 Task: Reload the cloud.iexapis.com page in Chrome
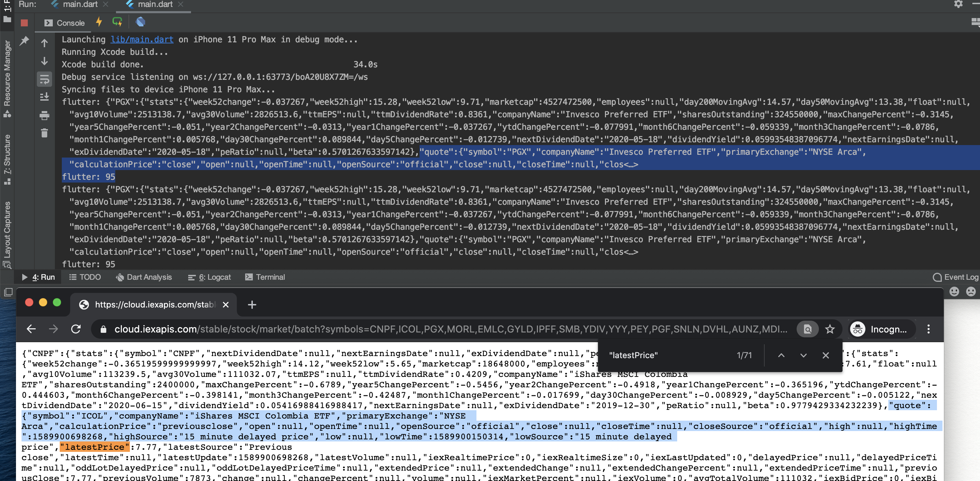coord(76,329)
